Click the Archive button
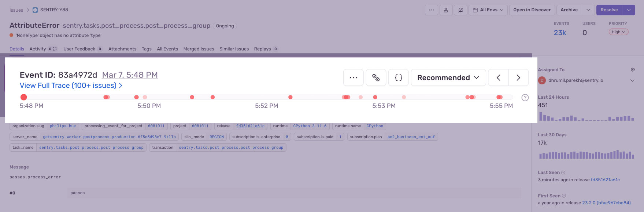This screenshot has width=644, height=212. click(569, 10)
